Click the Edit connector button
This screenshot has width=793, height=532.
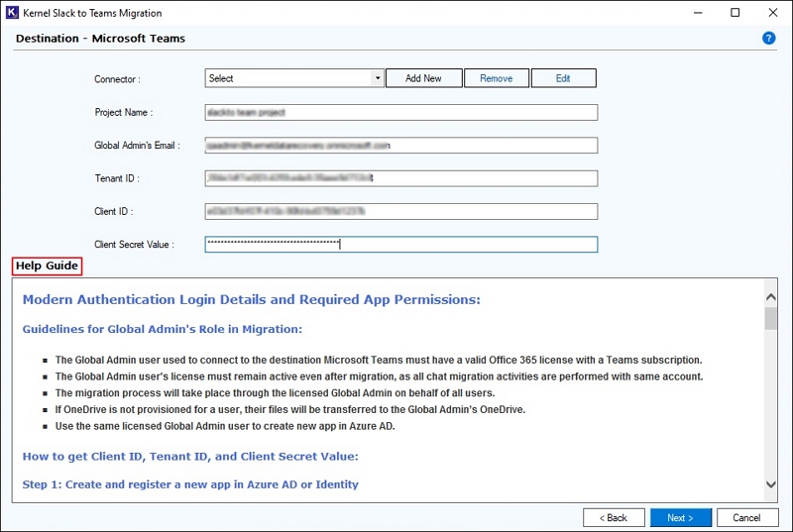click(x=563, y=78)
